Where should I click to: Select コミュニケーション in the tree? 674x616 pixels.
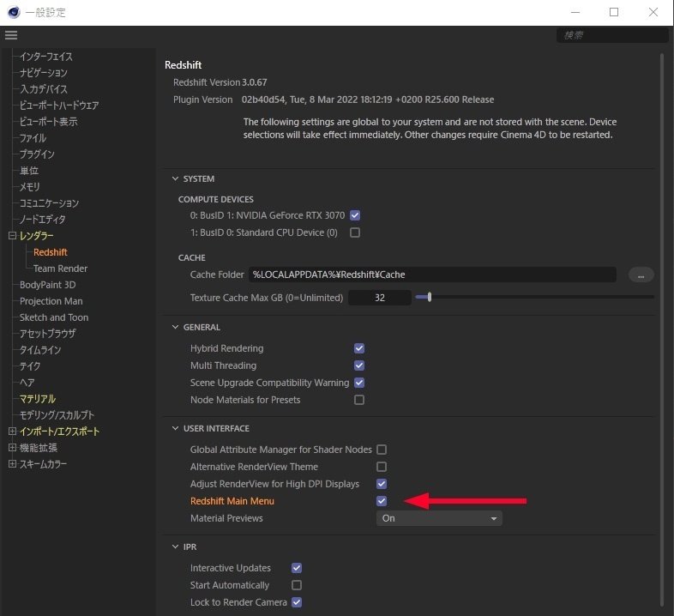click(49, 203)
